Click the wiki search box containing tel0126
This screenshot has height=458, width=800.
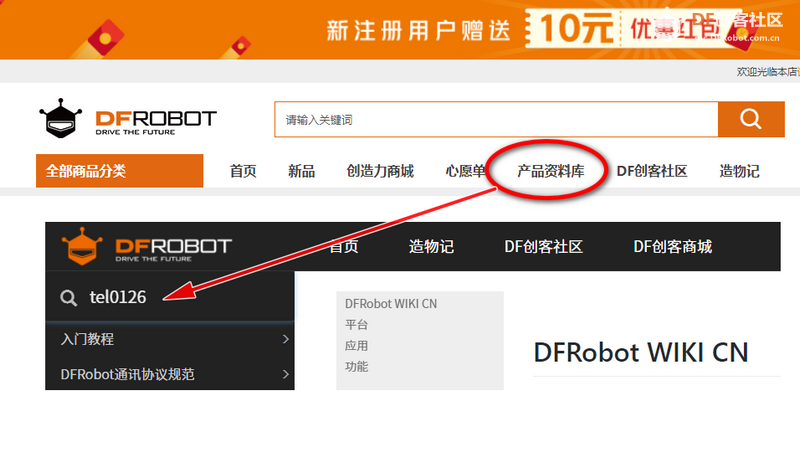[x=170, y=297]
